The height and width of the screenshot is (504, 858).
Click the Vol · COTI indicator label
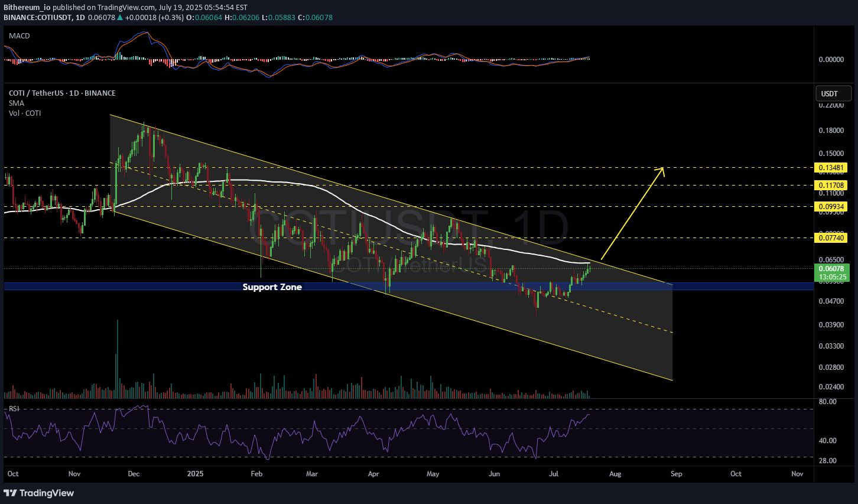25,113
